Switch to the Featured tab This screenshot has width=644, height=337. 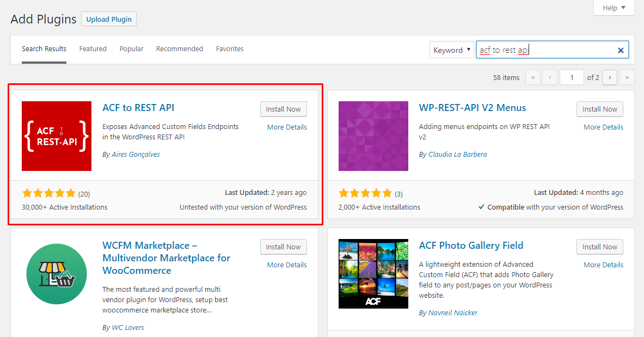tap(93, 48)
